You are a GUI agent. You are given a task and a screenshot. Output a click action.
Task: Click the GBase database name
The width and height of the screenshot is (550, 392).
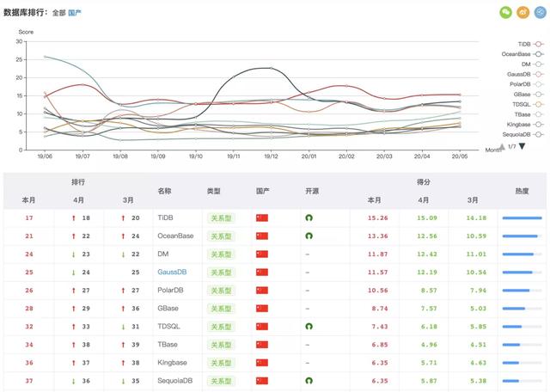(168, 309)
